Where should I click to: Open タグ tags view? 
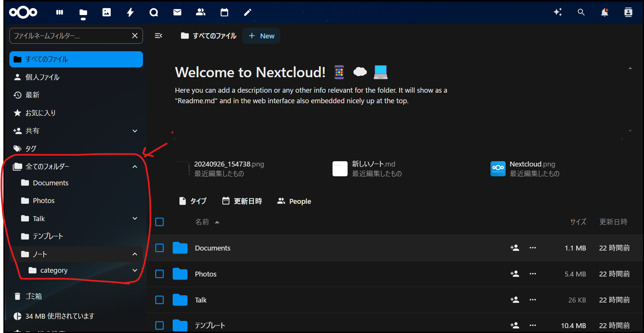point(76,148)
